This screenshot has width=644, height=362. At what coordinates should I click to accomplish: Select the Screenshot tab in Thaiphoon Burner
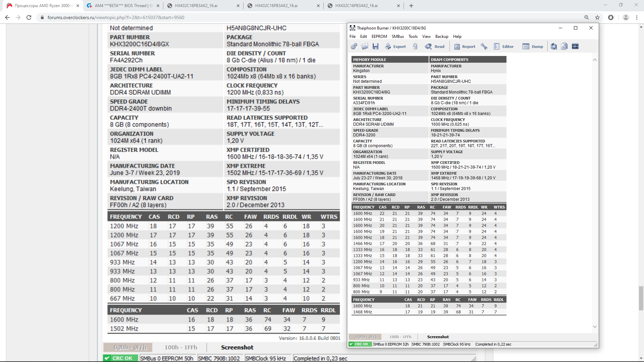[438, 337]
